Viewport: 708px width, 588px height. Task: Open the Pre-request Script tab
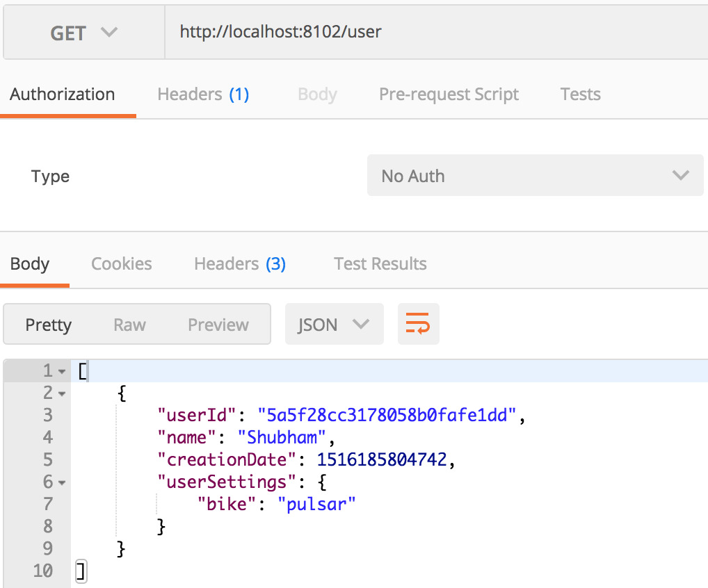coord(449,94)
